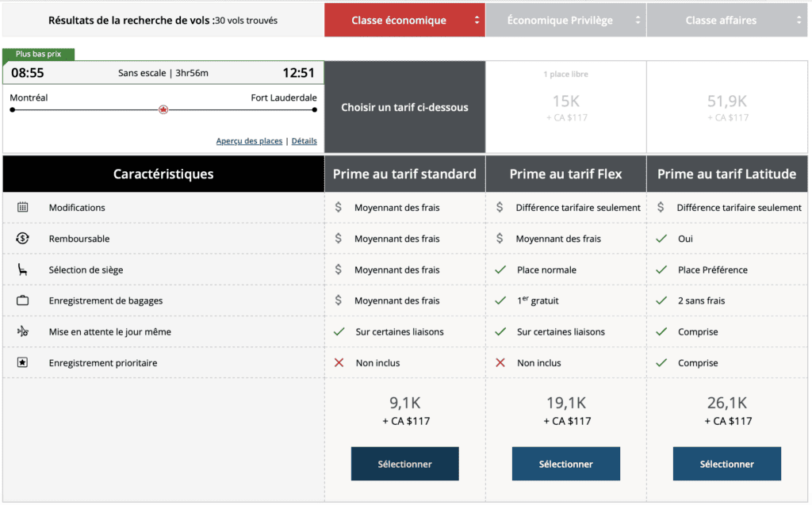Click the plane marker on the route line
The height and width of the screenshot is (505, 812).
coord(163,109)
